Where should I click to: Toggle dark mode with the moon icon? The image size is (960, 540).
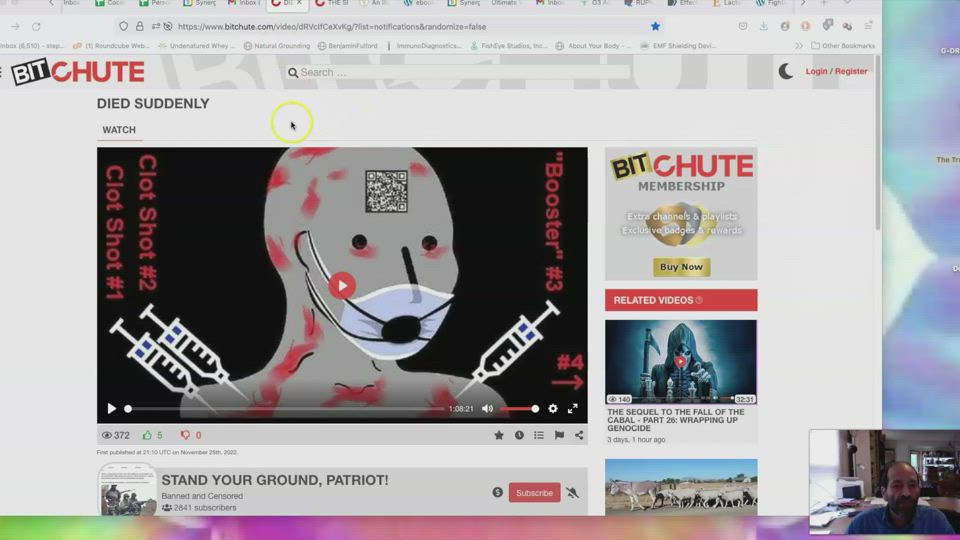click(x=786, y=71)
